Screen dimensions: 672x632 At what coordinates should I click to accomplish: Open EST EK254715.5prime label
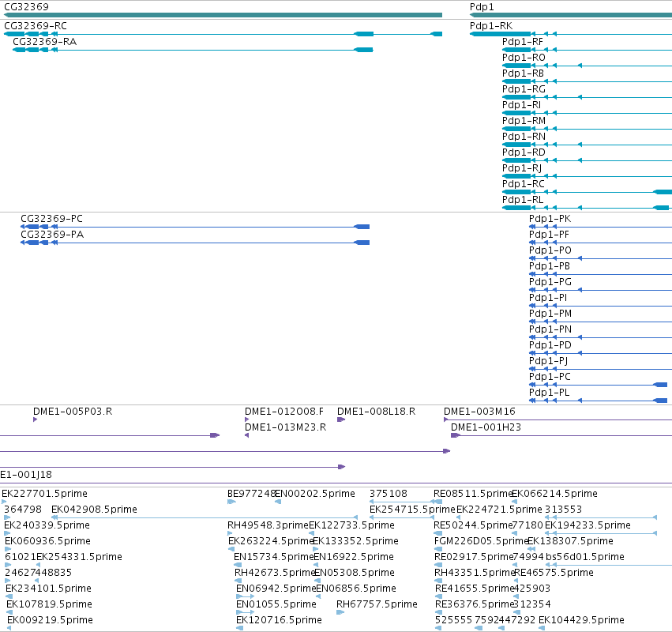(412, 510)
